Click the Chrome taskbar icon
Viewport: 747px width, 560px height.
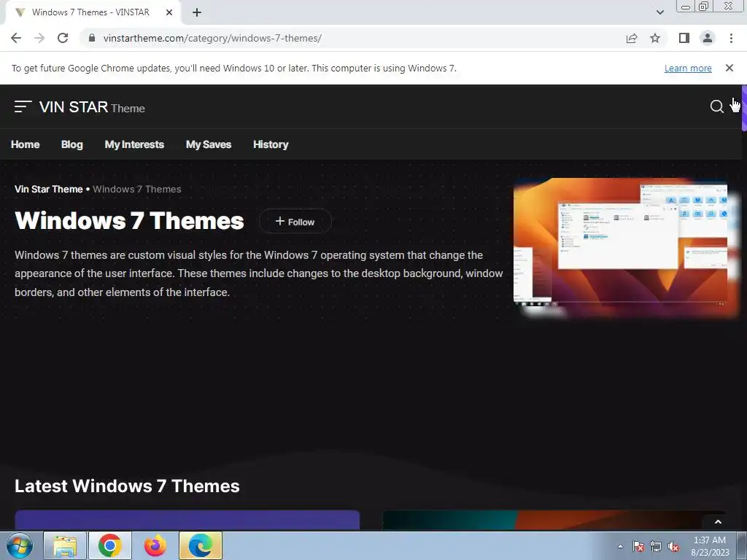point(110,545)
